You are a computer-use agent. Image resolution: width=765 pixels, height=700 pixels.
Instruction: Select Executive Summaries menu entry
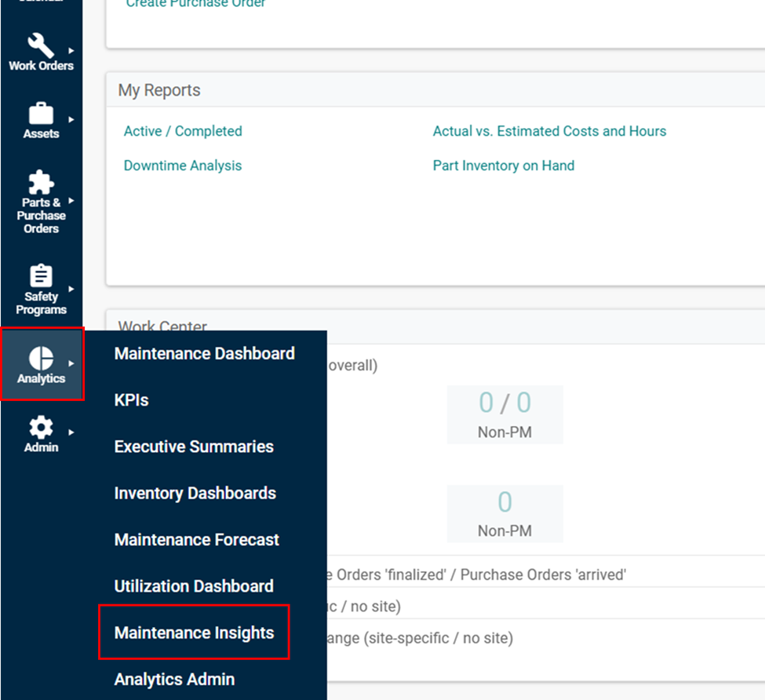tap(195, 447)
